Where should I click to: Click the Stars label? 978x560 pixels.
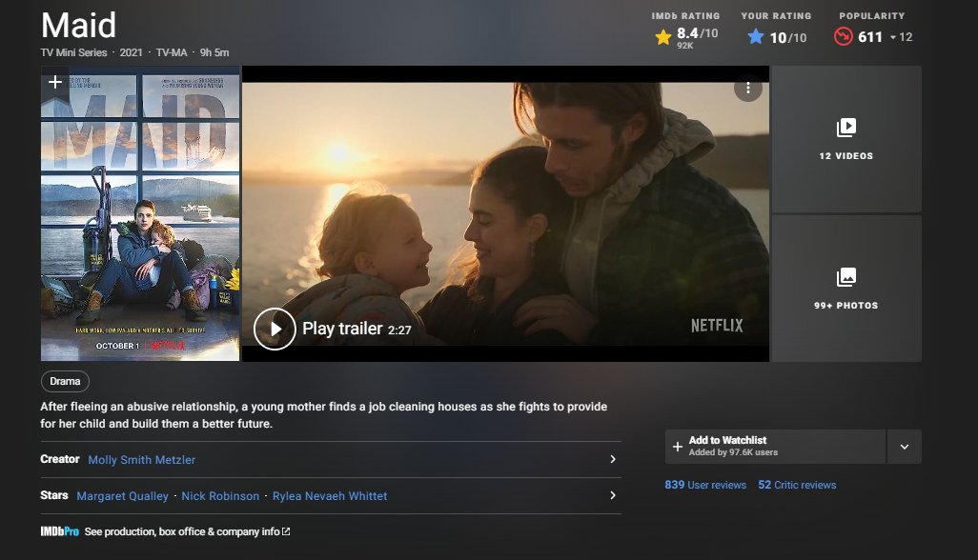pyautogui.click(x=54, y=495)
